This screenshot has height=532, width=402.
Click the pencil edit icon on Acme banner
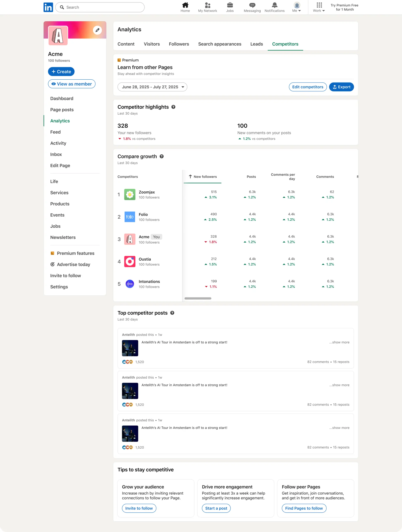[x=97, y=30]
